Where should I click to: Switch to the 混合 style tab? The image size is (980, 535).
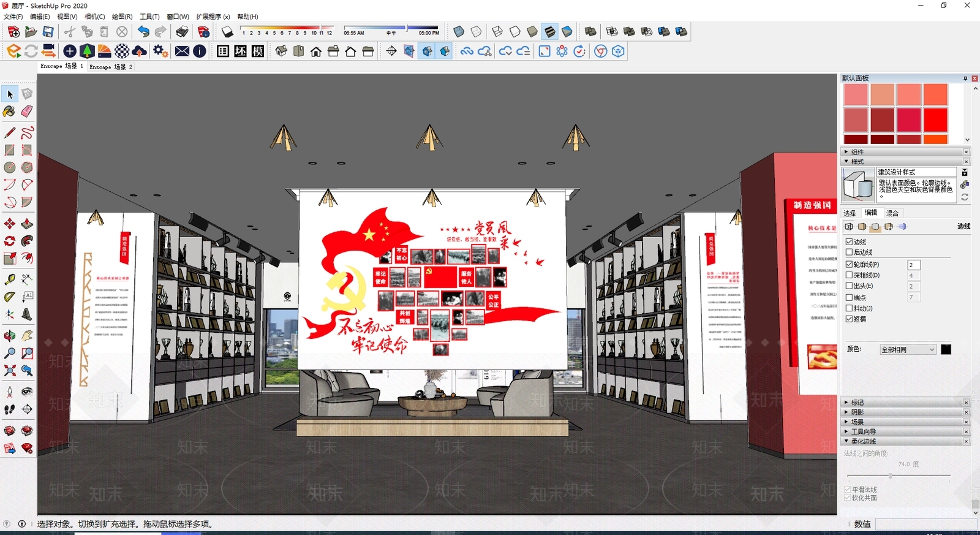892,213
